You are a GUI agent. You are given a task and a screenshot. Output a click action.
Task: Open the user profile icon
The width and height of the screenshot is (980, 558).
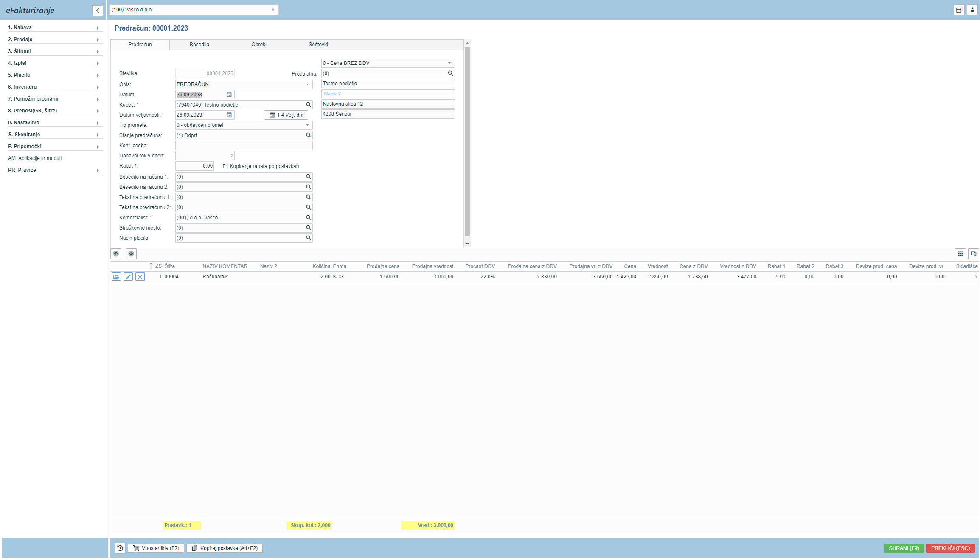point(972,10)
